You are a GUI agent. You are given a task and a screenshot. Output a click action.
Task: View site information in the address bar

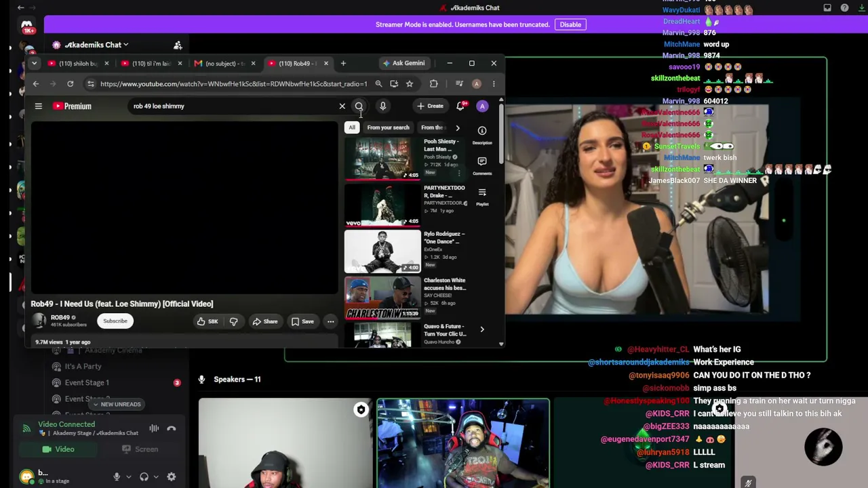coord(90,84)
